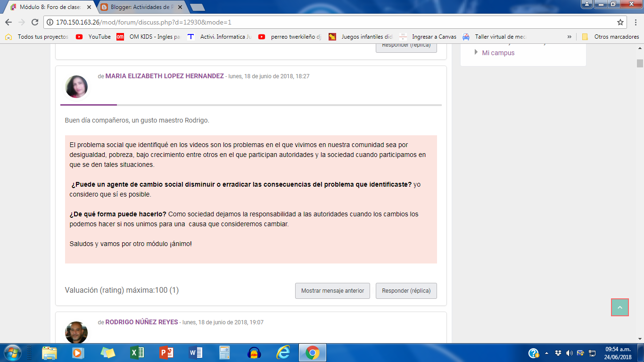The image size is (644, 362).
Task: Open Chrome's customize and control menu
Action: coord(635,21)
